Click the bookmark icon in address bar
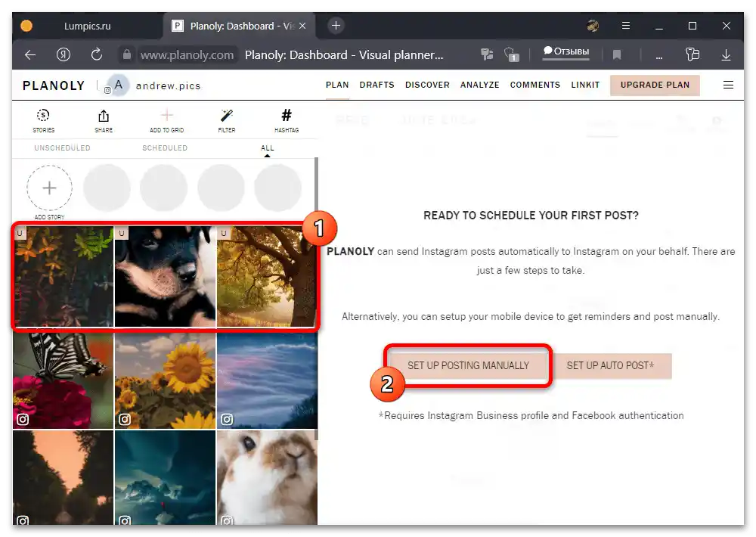Image resolution: width=756 pixels, height=537 pixels. tap(617, 55)
